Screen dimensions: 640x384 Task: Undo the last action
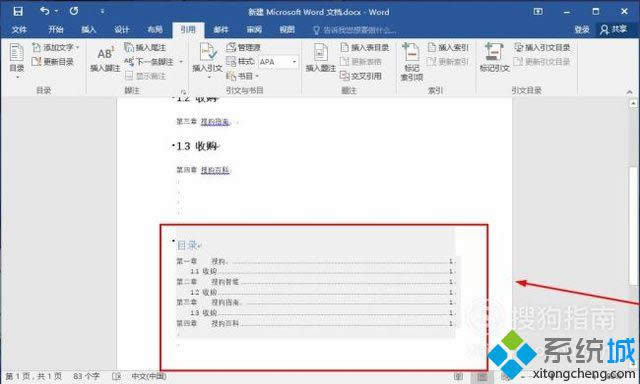click(44, 11)
